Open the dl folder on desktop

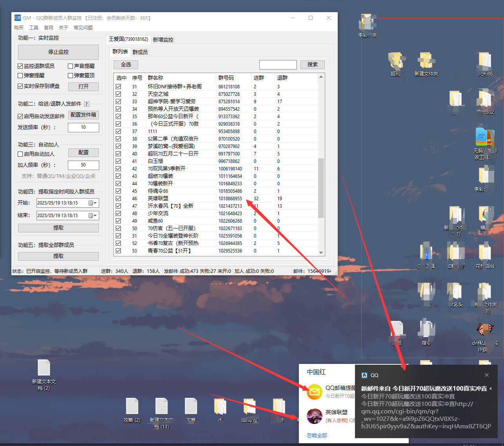(x=220, y=410)
